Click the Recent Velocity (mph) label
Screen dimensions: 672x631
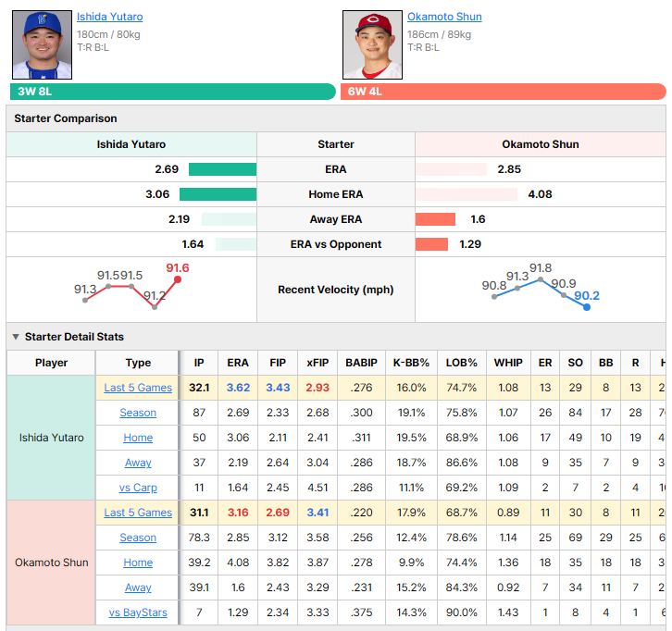[x=336, y=290]
